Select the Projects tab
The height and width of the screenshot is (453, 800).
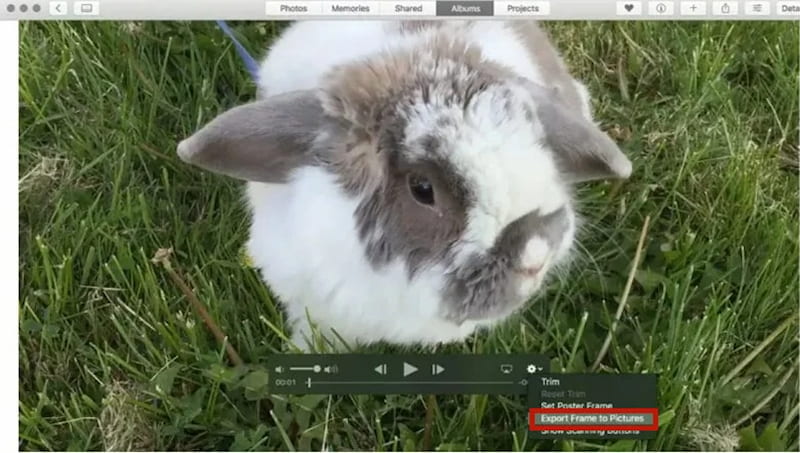point(522,8)
